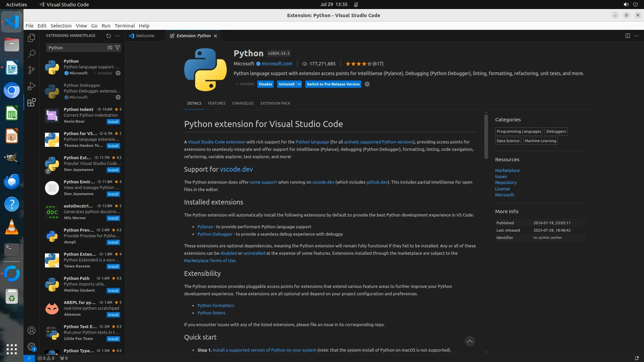Click the filter extensions funnel icon
Image resolution: width=644 pixels, height=362 pixels.
117,48
